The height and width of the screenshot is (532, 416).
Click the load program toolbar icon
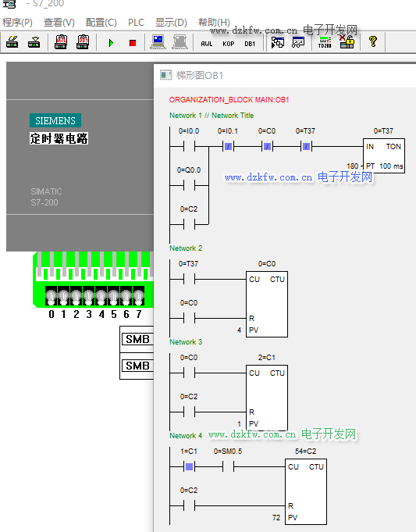click(12, 42)
